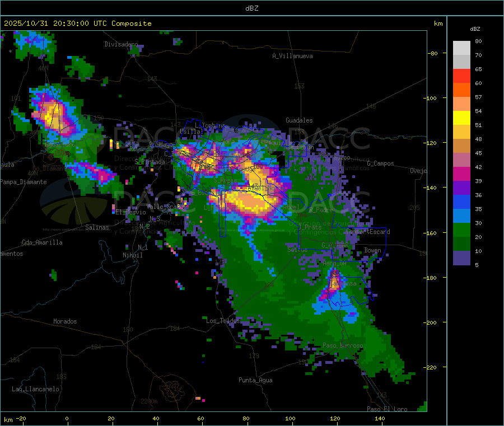Click the Valle_Grande map label
Screen dimensions: 504x426
click(x=166, y=207)
